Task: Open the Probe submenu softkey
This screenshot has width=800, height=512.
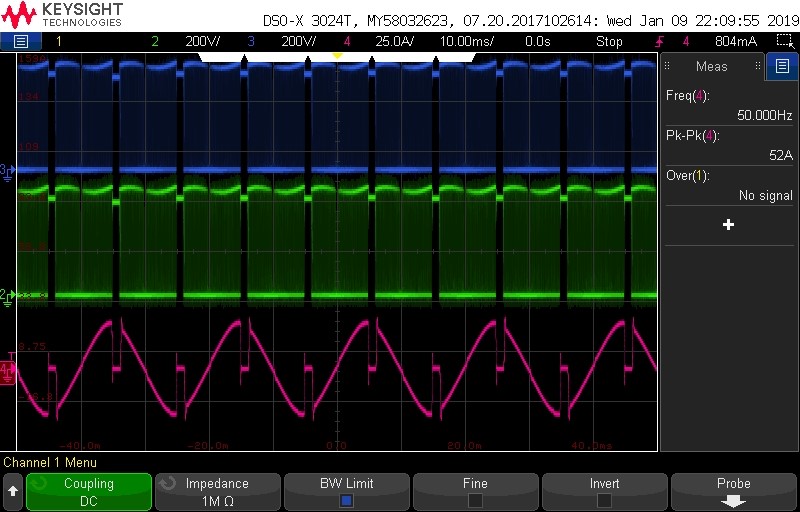Action: (x=733, y=492)
